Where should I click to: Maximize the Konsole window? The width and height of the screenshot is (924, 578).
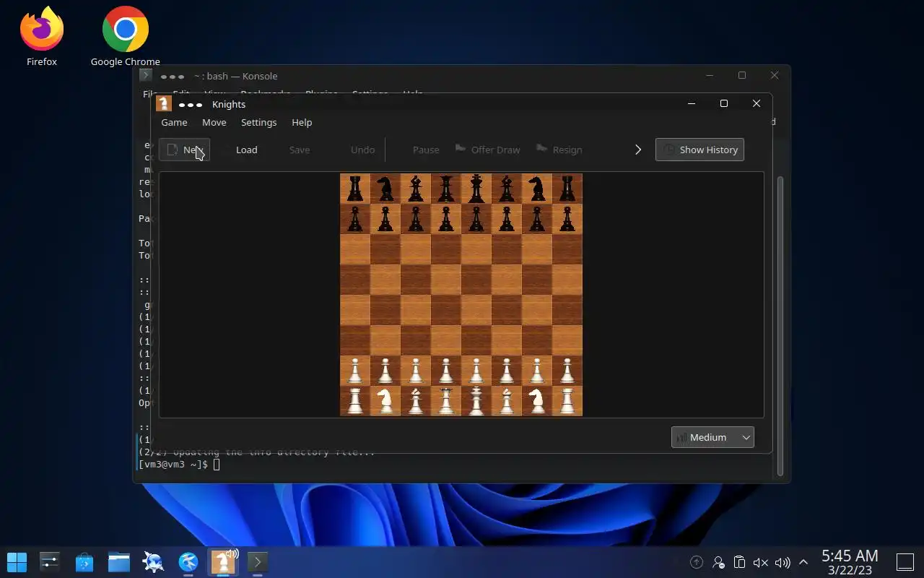click(742, 75)
